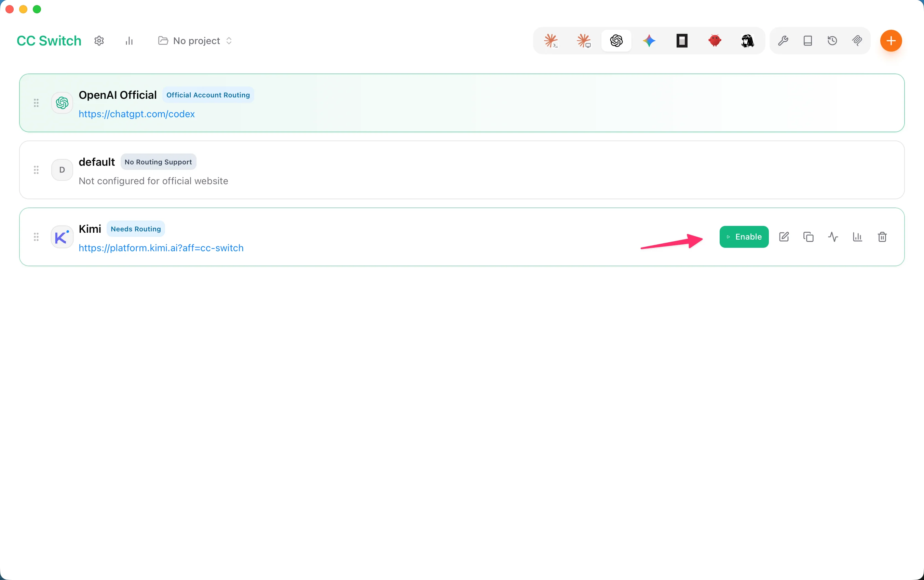Open the platform.kimi.ai link

coord(161,248)
